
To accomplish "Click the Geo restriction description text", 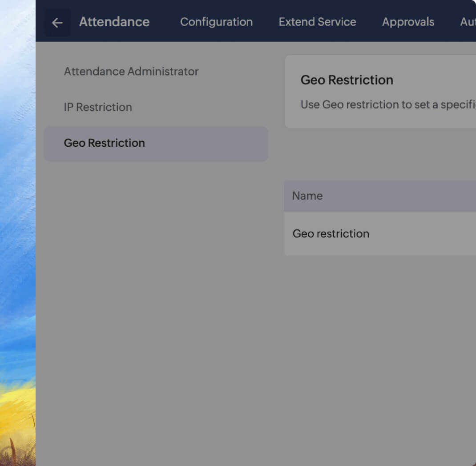I will [x=387, y=104].
